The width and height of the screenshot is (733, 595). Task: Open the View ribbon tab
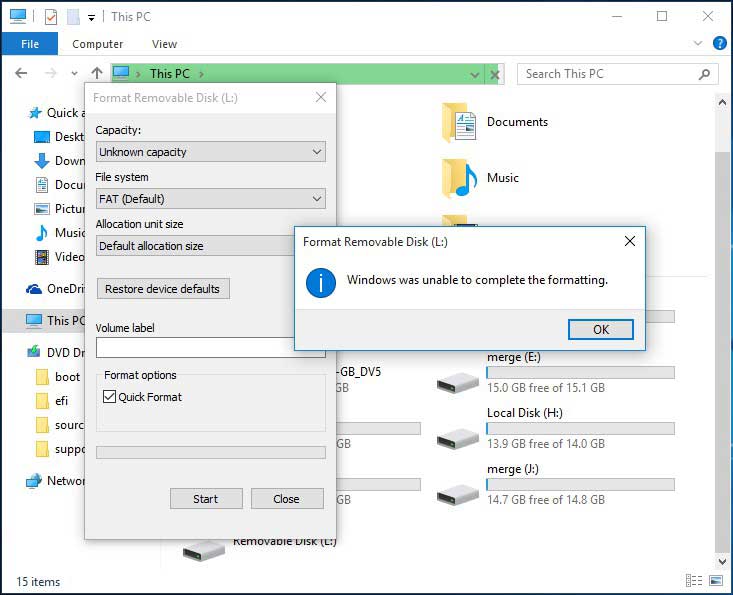pos(164,44)
